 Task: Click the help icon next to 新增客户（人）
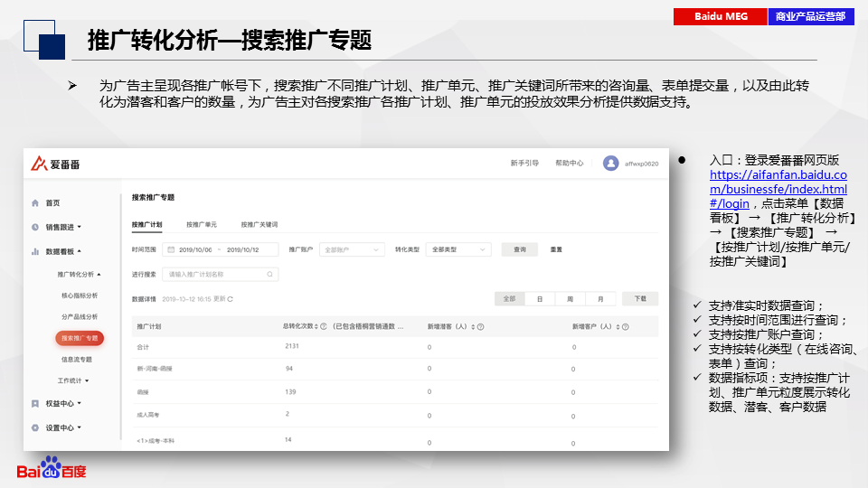point(623,326)
